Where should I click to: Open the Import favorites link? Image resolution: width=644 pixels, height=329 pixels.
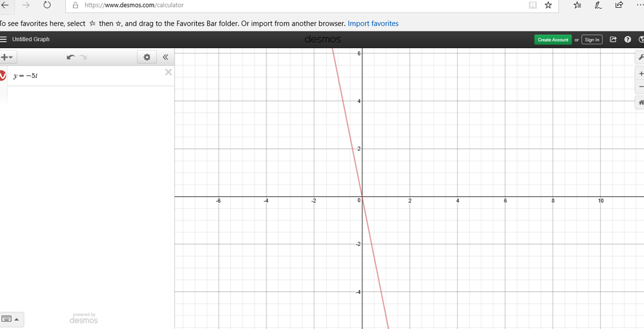(373, 24)
